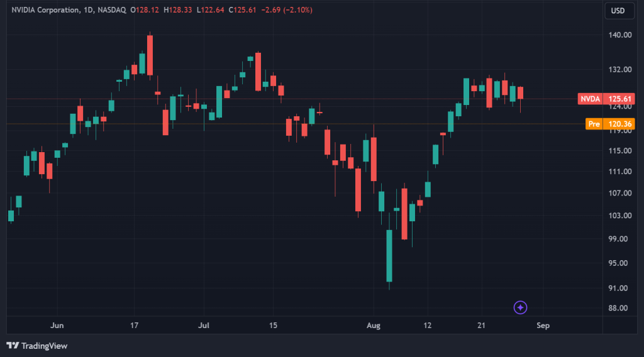Click the 120.36 pre-market price value tag
The width and height of the screenshot is (644, 357).
[620, 124]
